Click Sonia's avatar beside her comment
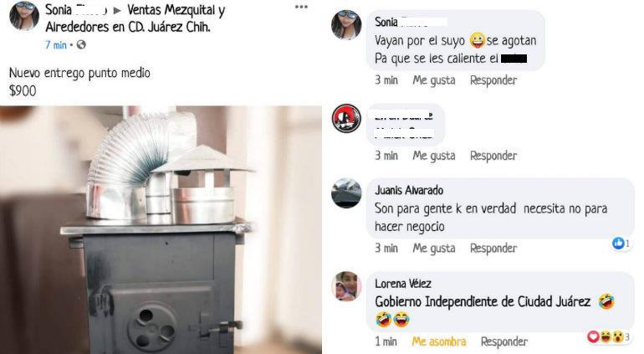This screenshot has width=644, height=354. (x=346, y=24)
